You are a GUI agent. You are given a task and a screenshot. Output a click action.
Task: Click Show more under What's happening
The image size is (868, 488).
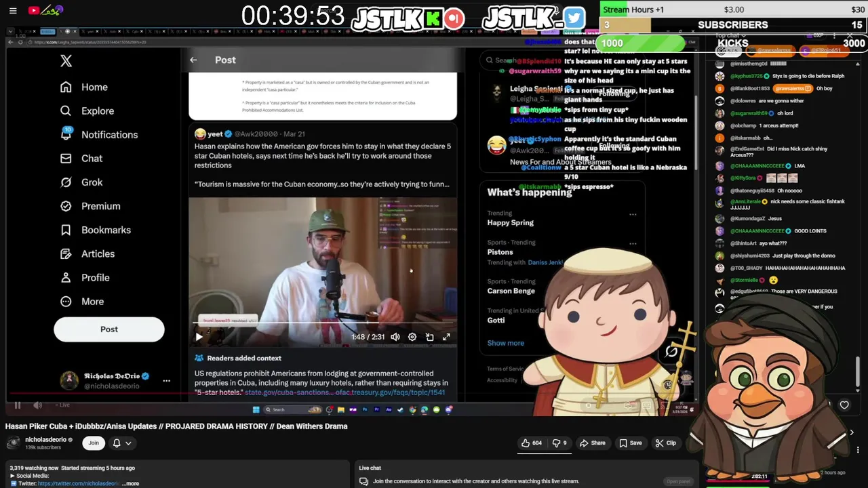[505, 343]
